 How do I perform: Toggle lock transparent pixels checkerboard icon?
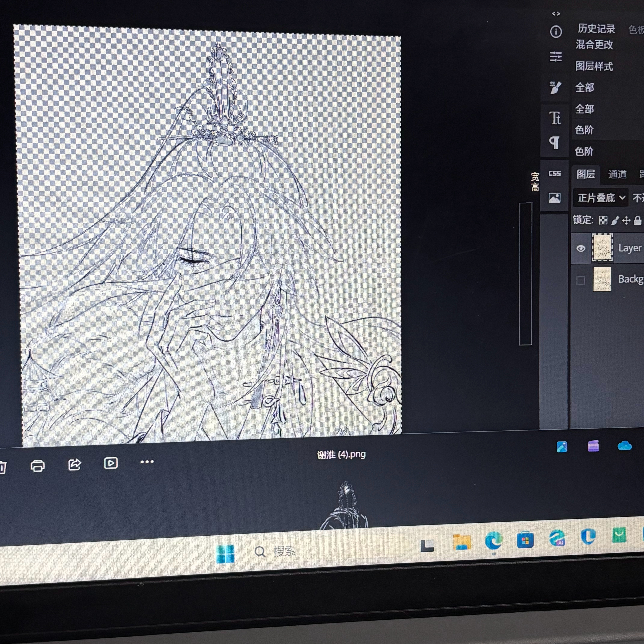click(603, 220)
